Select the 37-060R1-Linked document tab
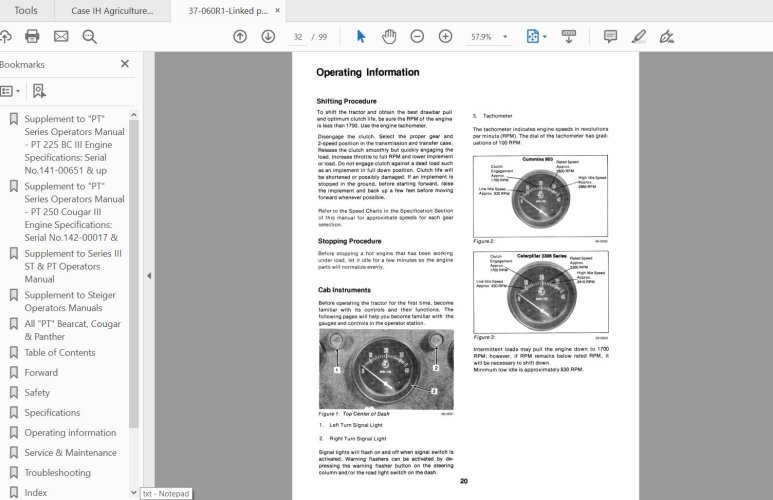Image resolution: width=773 pixels, height=500 pixels. (228, 10)
